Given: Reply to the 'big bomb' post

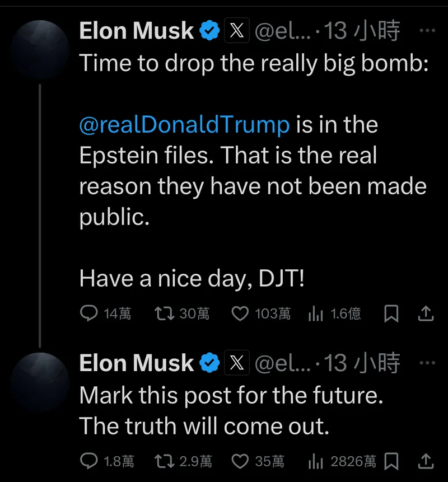Looking at the screenshot, I should click(x=89, y=313).
